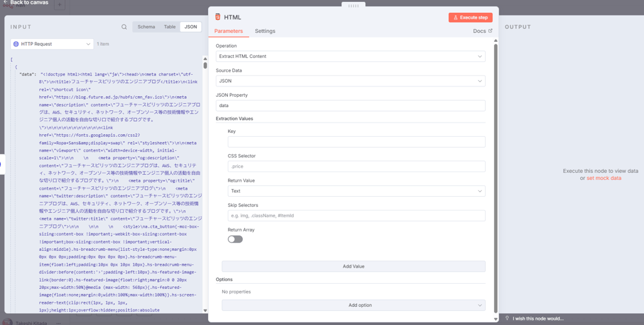Enable the Return Array toggle
Screen dimensions: 644x325
[235, 239]
